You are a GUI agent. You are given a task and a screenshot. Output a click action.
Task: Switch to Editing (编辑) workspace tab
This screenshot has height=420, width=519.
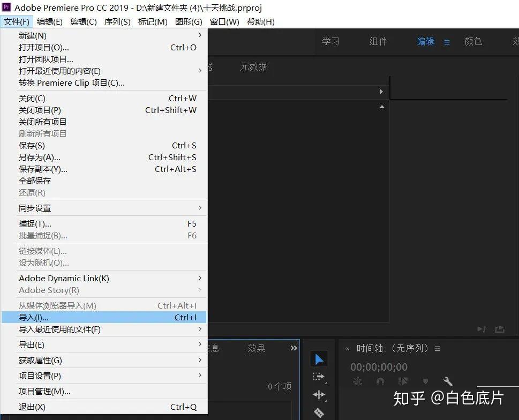[426, 41]
